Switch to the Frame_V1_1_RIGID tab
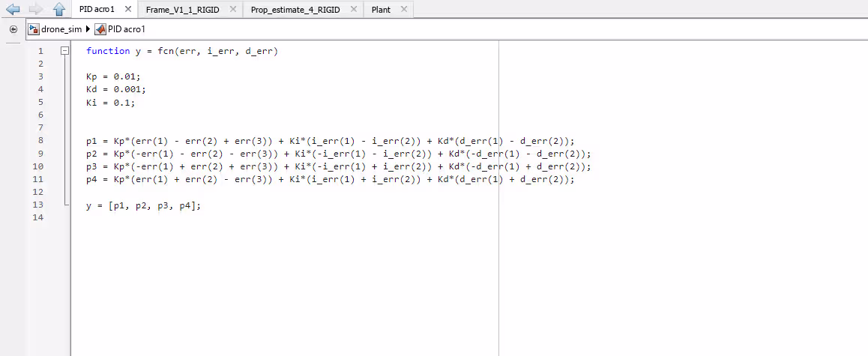This screenshot has height=356, width=868. 183,10
